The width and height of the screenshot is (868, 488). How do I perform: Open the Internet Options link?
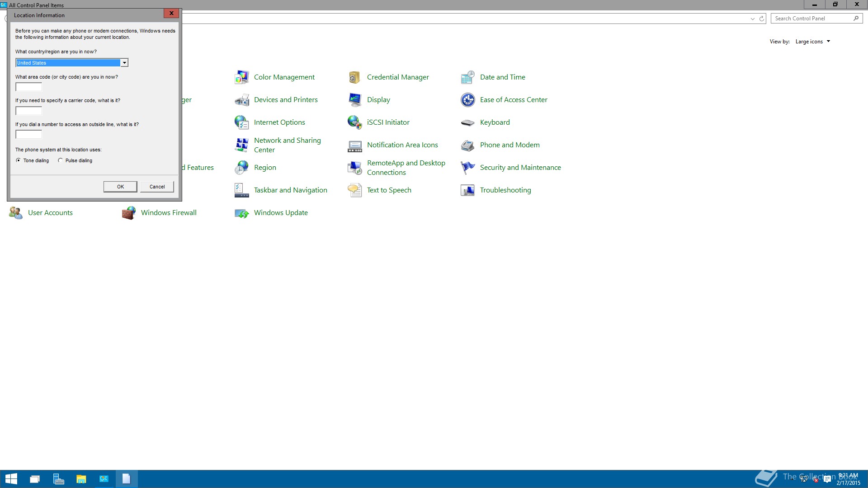pyautogui.click(x=279, y=122)
